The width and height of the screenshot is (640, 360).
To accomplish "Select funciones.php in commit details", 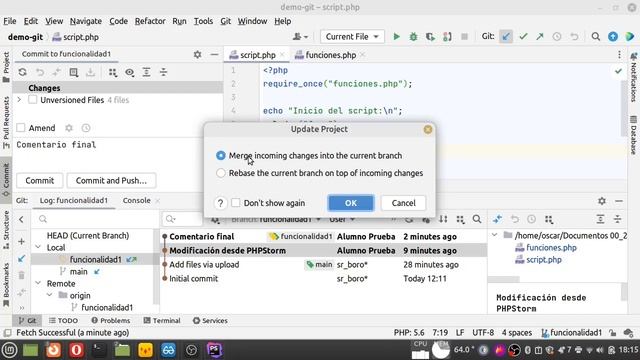I will pos(551,248).
